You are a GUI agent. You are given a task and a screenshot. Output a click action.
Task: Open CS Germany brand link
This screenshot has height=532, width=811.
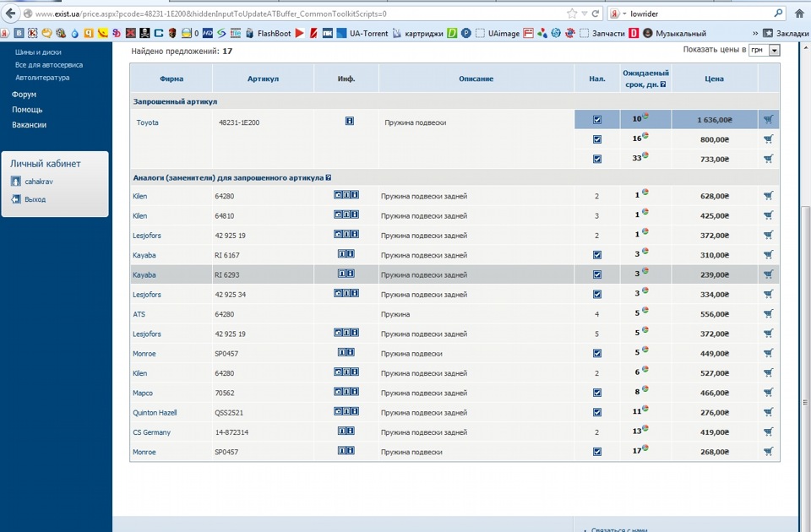pos(151,432)
